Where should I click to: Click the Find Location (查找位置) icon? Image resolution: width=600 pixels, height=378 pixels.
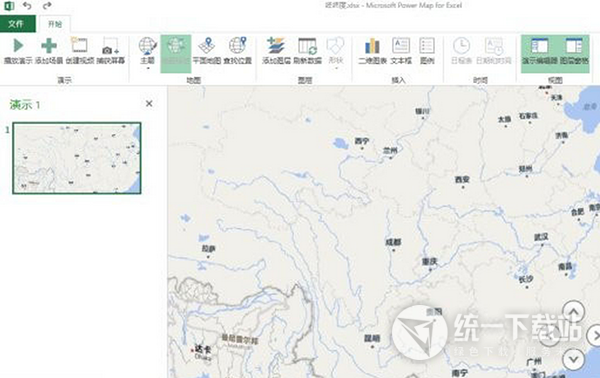tap(238, 46)
